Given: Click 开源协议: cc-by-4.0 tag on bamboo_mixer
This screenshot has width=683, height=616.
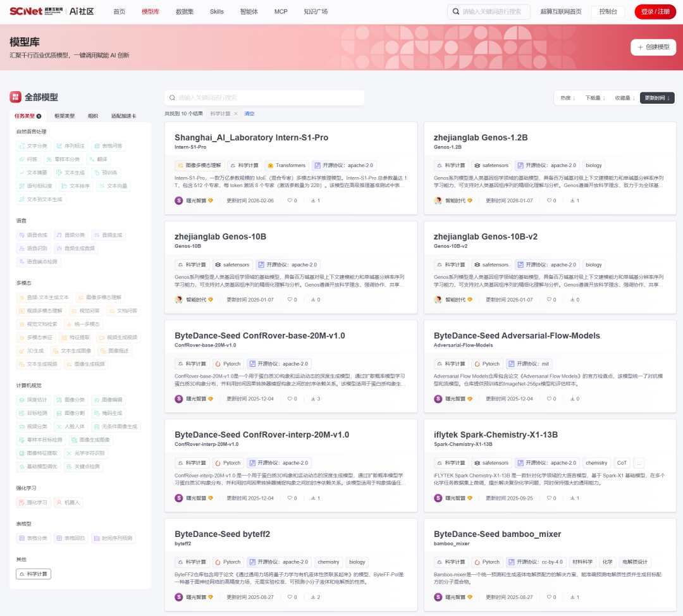Looking at the screenshot, I should coord(536,562).
